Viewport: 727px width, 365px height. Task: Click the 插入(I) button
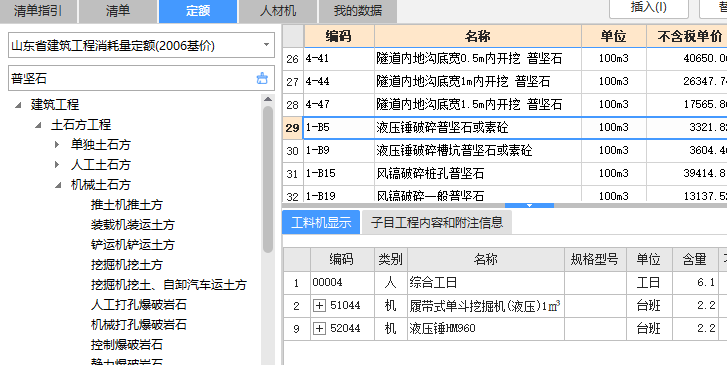click(x=649, y=8)
